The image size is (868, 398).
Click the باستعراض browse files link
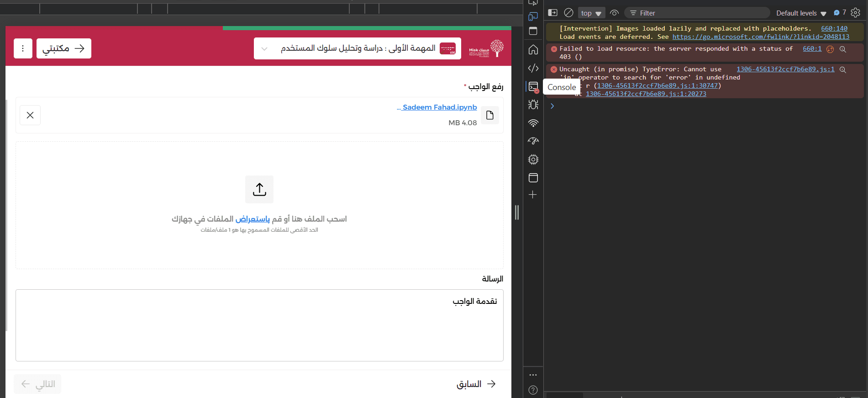pos(253,219)
